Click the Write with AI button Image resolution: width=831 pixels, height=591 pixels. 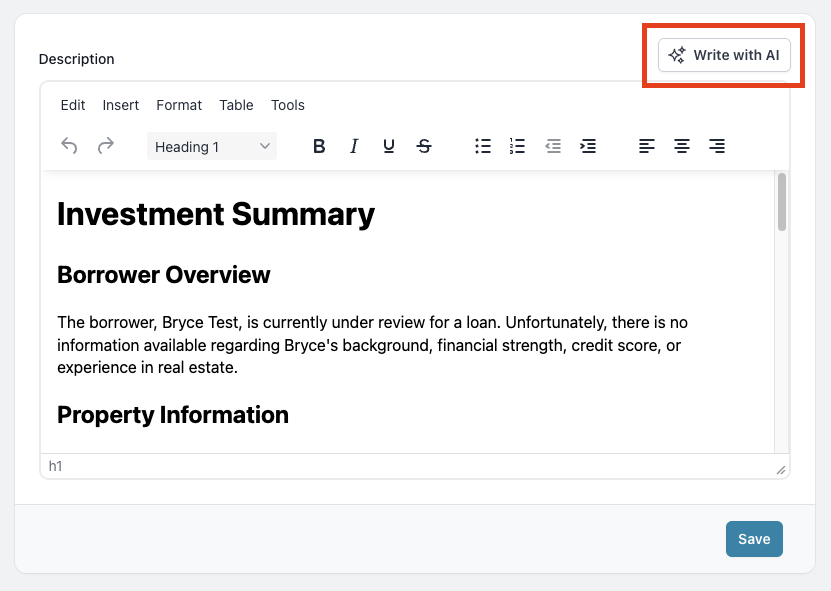pyautogui.click(x=724, y=55)
